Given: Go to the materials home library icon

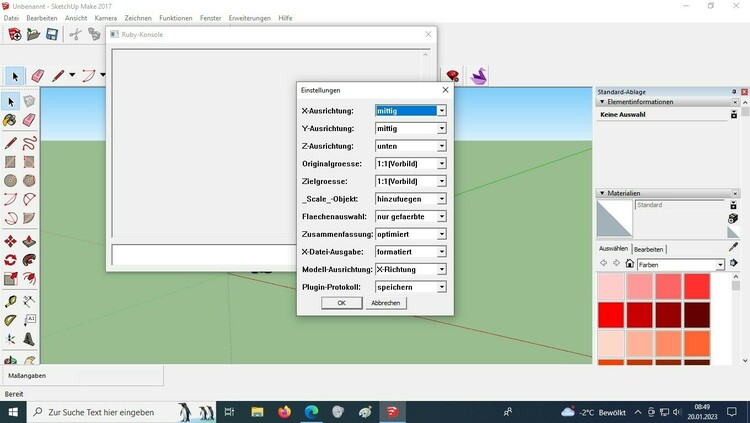Looking at the screenshot, I should pos(629,264).
